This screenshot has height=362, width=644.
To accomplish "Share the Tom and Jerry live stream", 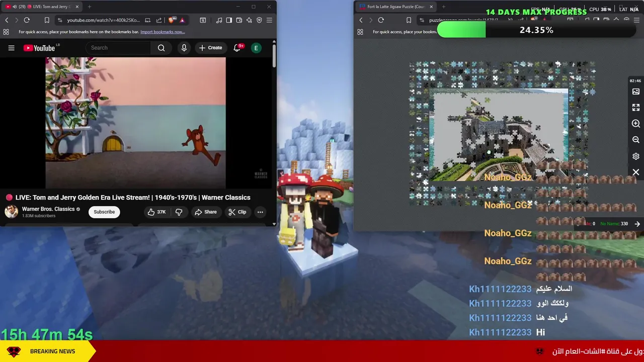I will 205,212.
